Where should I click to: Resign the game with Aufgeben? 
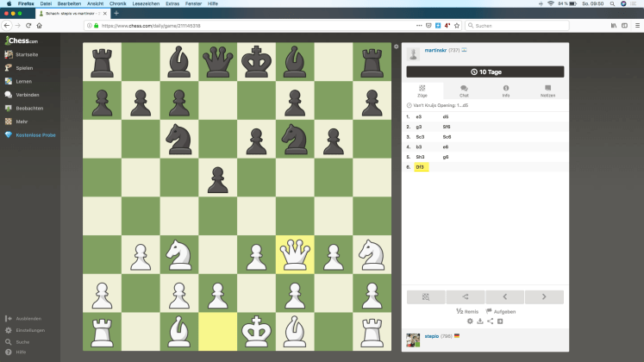(501, 310)
